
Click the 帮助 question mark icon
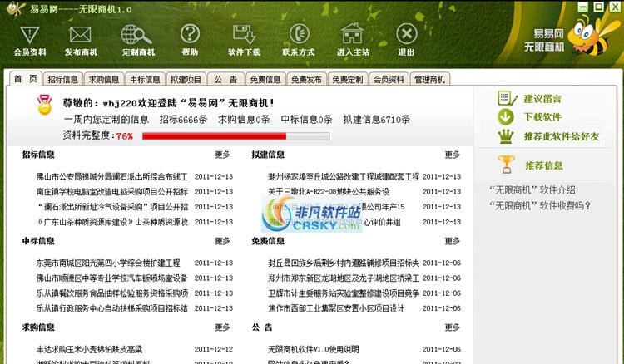tap(190, 34)
